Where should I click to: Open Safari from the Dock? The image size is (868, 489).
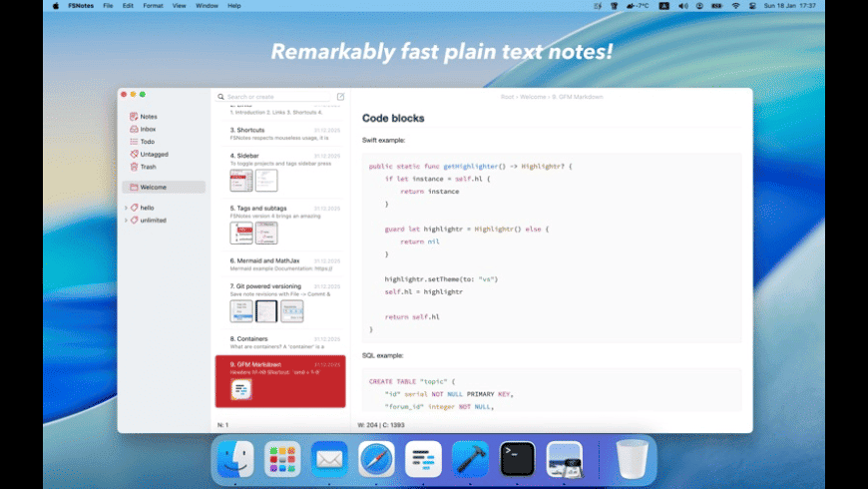(376, 459)
